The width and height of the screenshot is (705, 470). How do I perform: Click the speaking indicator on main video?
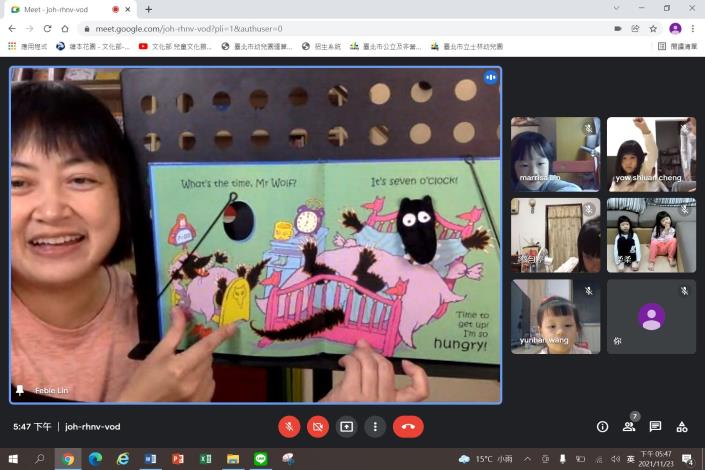point(491,77)
